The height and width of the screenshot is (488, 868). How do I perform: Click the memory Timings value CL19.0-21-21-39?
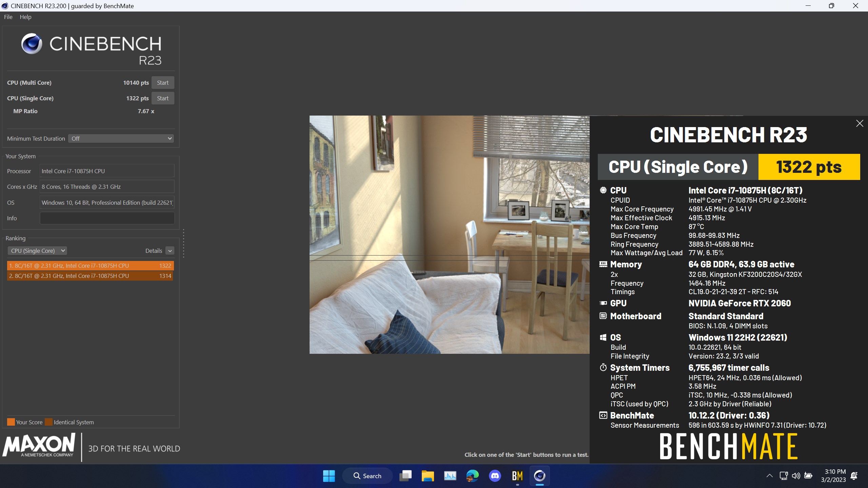pos(733,292)
